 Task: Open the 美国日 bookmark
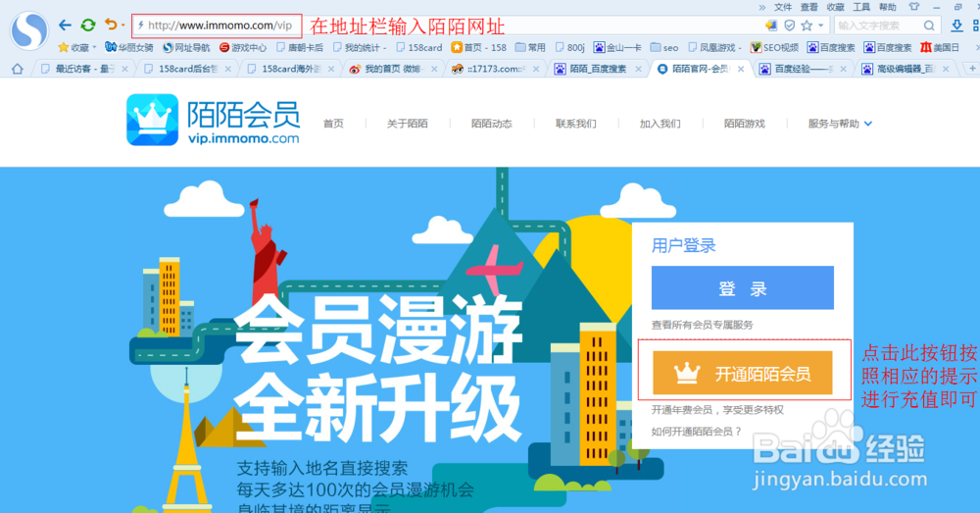[940, 47]
